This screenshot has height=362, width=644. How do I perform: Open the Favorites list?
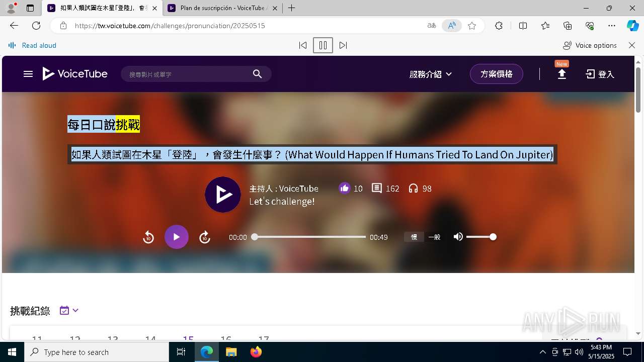pyautogui.click(x=545, y=26)
